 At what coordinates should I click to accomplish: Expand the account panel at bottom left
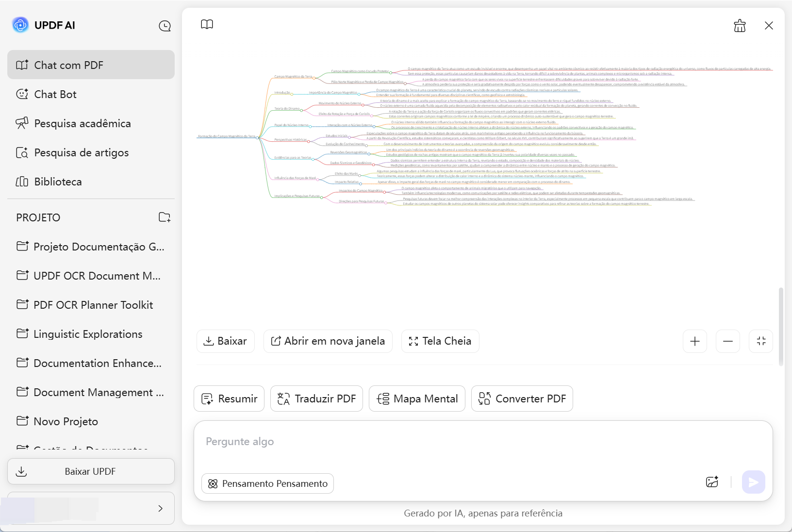(x=160, y=508)
